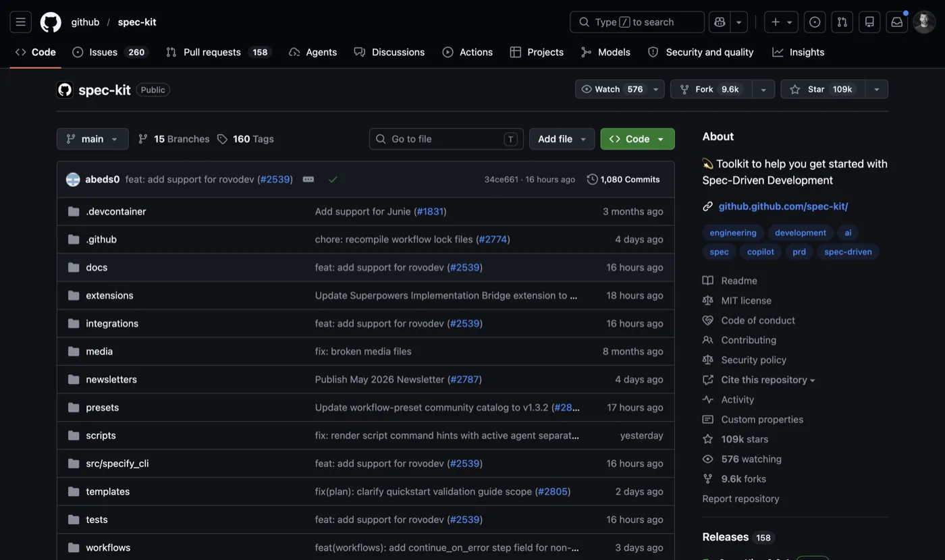This screenshot has height=560, width=945.
Task: View the 160 Tags link
Action: click(x=246, y=139)
